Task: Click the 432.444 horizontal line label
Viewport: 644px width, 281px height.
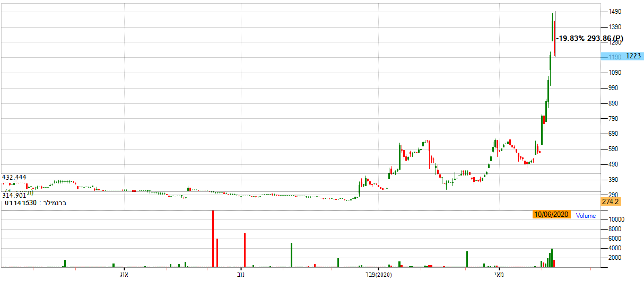Action: [x=14, y=177]
